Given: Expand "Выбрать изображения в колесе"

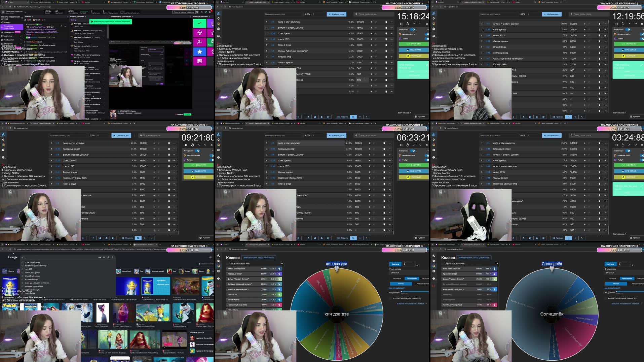Looking at the screenshot, I should (x=410, y=303).
